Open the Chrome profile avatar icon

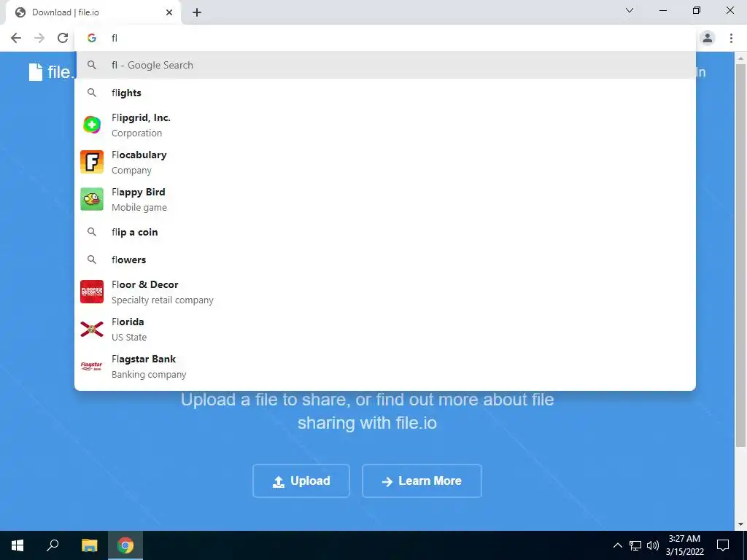pyautogui.click(x=708, y=38)
